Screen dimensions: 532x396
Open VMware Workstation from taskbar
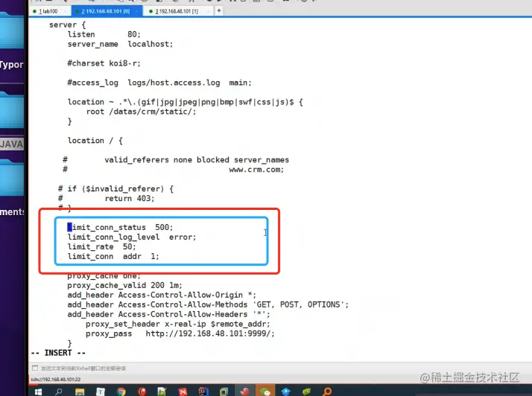tap(224, 392)
